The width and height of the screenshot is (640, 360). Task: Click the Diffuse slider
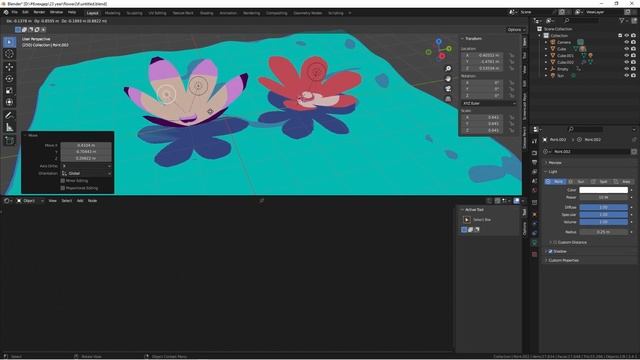[x=603, y=207]
